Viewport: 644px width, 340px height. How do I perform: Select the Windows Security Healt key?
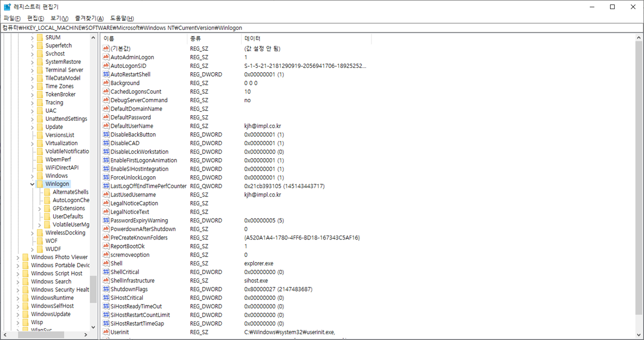point(60,290)
